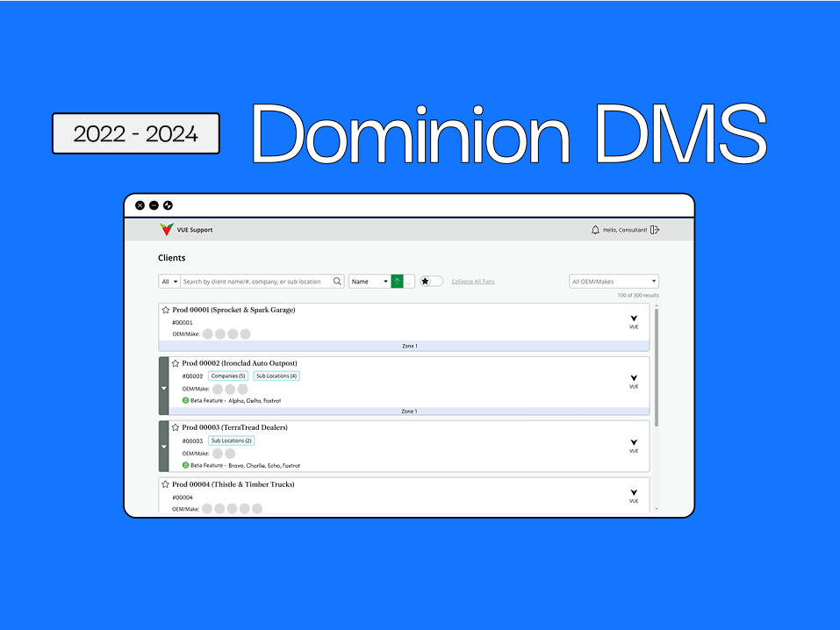
Task: Click the VUE Support logo icon
Action: (x=167, y=229)
